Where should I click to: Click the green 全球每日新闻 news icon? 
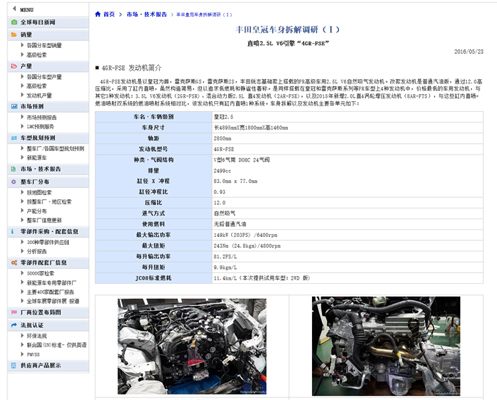14,22
